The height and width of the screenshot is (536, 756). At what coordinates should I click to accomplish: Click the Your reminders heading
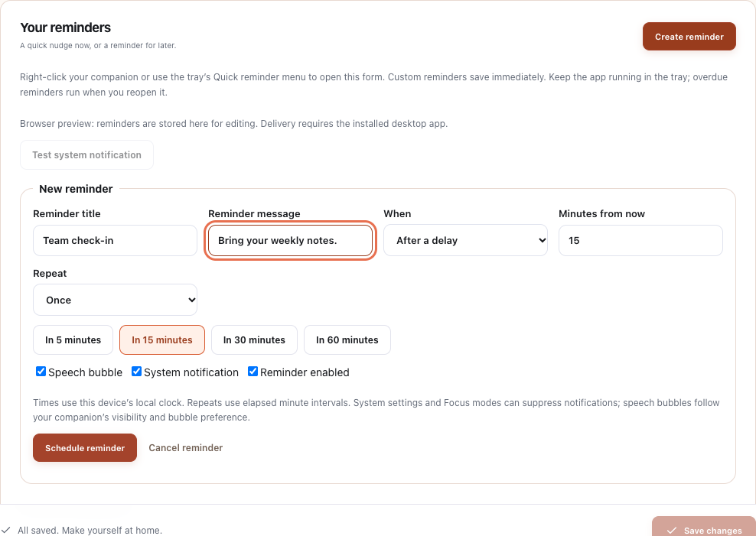tap(66, 28)
